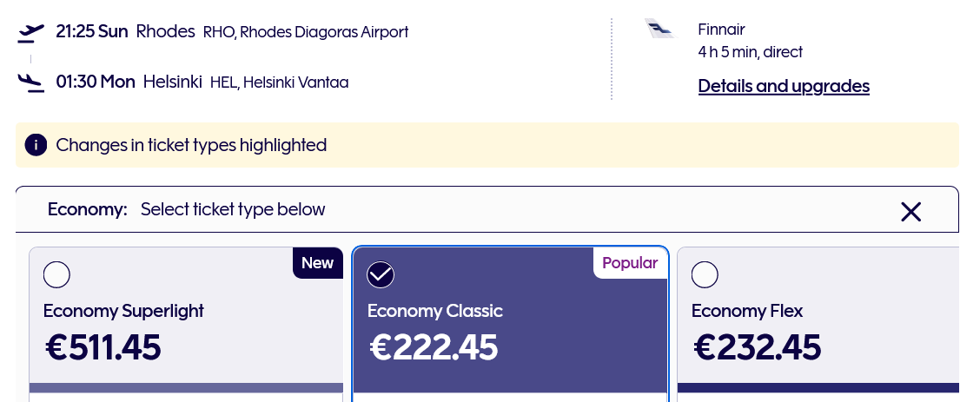Click the Economy Flex €232.45 price
This screenshot has height=402, width=980.
758,347
